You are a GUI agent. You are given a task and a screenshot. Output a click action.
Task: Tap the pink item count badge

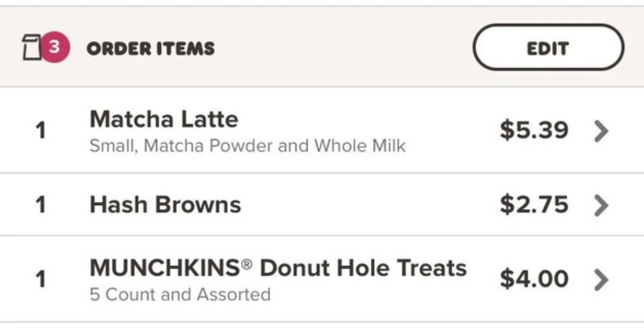(55, 47)
